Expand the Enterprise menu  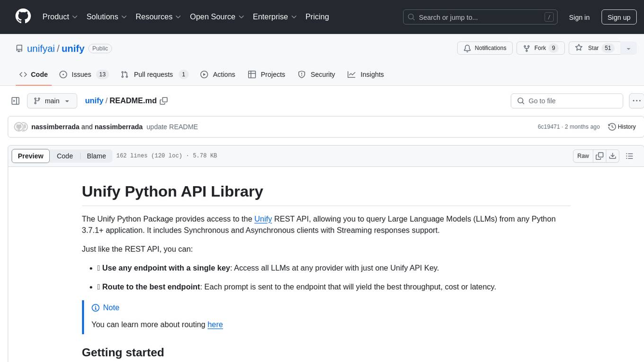pos(275,17)
